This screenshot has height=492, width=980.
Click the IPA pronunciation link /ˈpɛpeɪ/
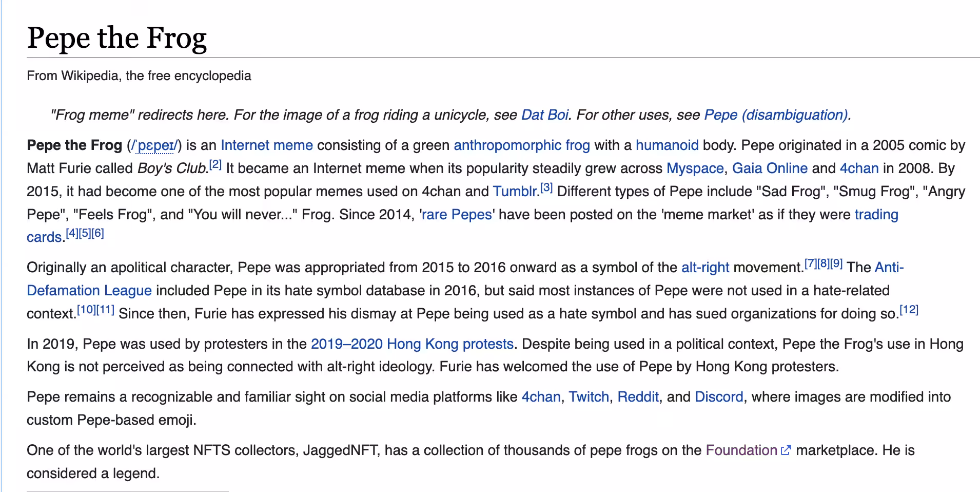click(x=154, y=145)
